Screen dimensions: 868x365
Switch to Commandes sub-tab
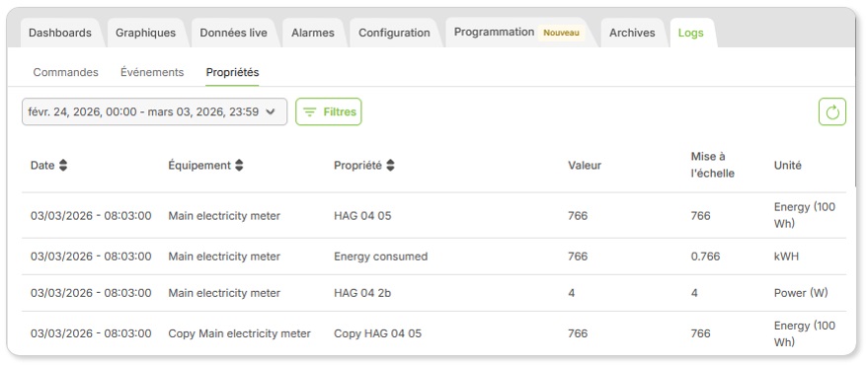pyautogui.click(x=66, y=72)
